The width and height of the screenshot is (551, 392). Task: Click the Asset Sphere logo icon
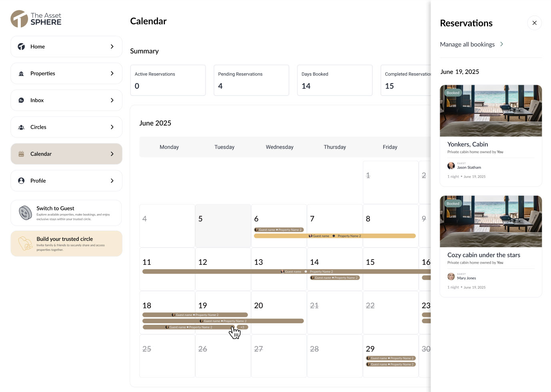point(19,19)
